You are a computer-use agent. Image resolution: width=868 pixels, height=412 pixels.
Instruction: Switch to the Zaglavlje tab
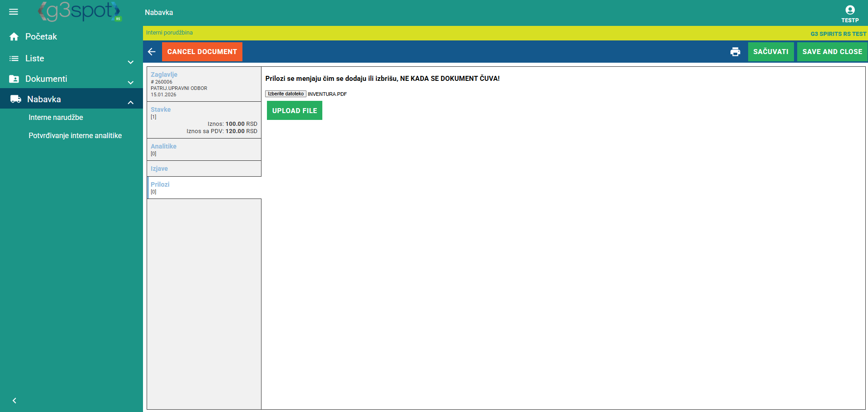point(164,74)
